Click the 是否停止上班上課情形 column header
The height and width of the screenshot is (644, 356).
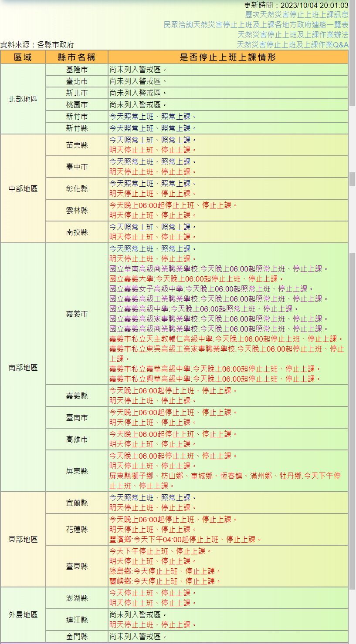pyautogui.click(x=228, y=57)
